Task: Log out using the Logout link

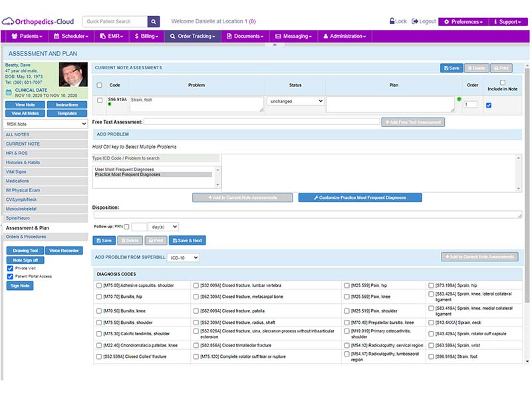Action: click(424, 21)
